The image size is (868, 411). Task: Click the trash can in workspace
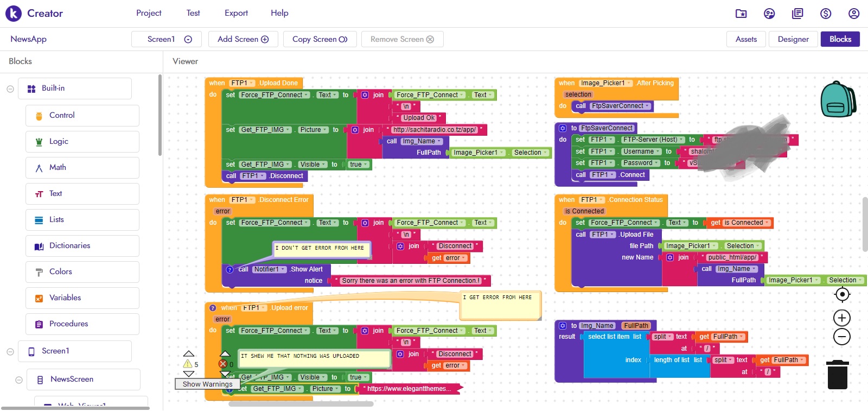[838, 375]
